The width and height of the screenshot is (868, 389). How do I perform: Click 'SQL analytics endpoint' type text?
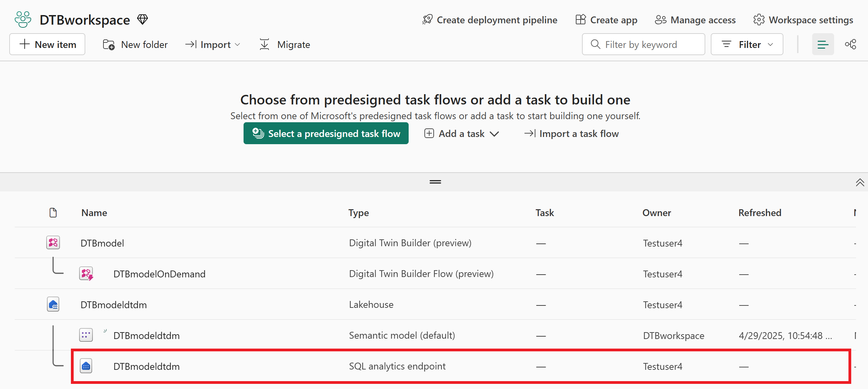click(x=397, y=366)
